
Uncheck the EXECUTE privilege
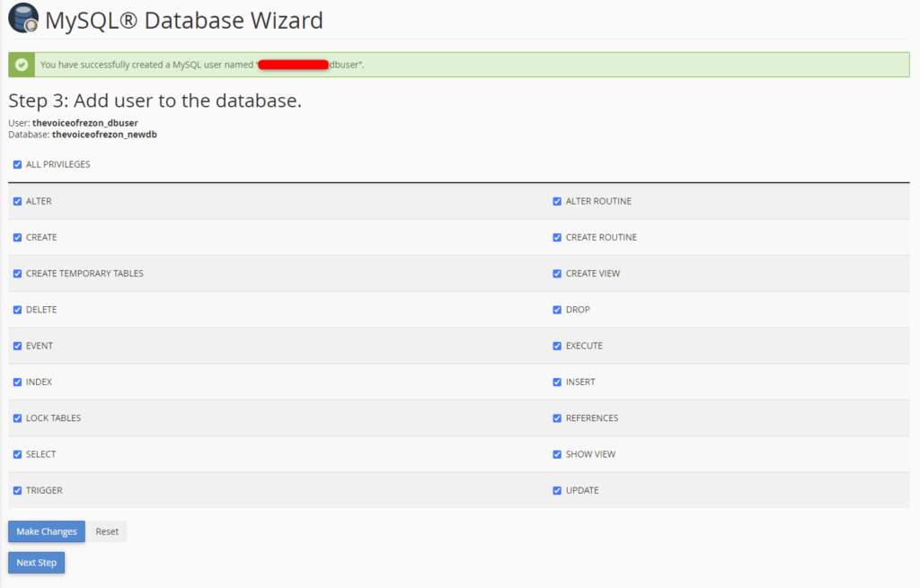[x=557, y=346]
